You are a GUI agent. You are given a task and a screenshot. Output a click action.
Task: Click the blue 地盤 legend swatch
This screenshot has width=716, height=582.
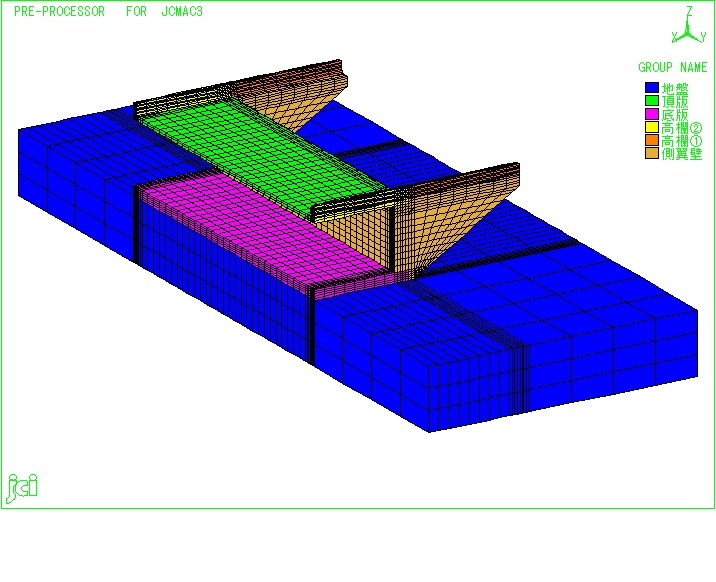pyautogui.click(x=652, y=88)
